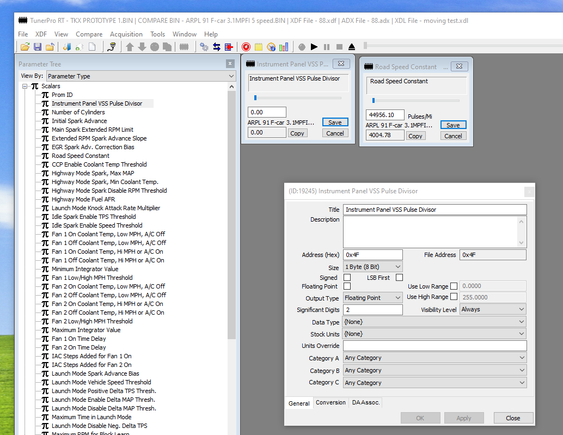Switch to the DA Assoc. tab
Image resolution: width=563 pixels, height=435 pixels.
[x=366, y=402]
